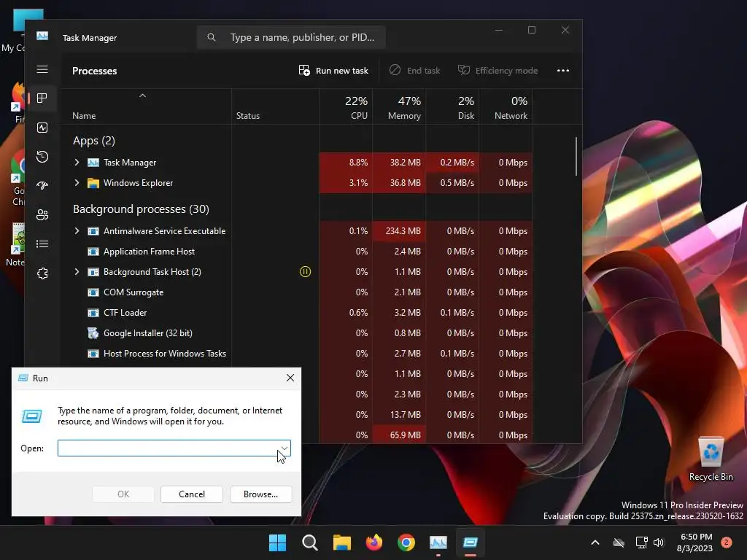This screenshot has width=747, height=560.
Task: Open Startup apps icon in sidebar
Action: (42, 186)
